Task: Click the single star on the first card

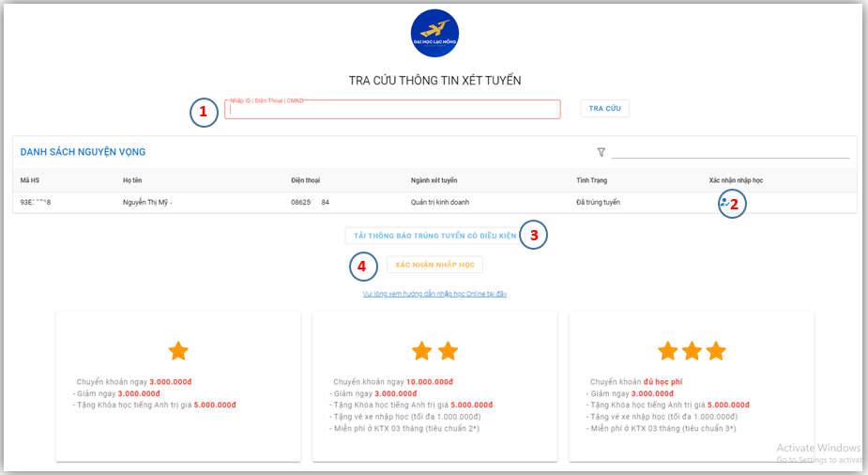Action: (178, 351)
